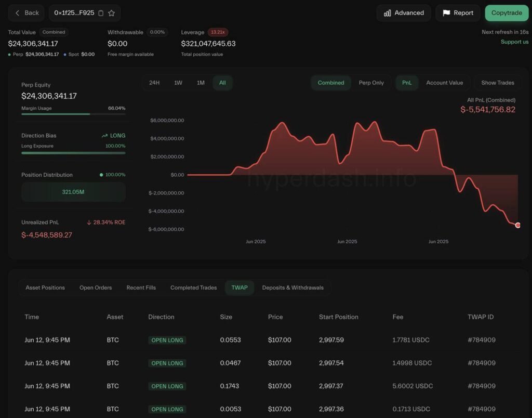The width and height of the screenshot is (532, 418).
Task: Toggle chart to Account Value
Action: (444, 83)
